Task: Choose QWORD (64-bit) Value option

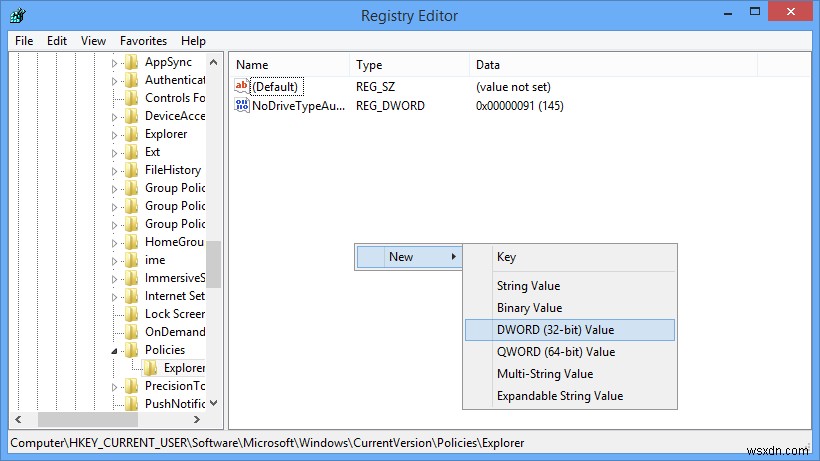Action: pyautogui.click(x=555, y=352)
